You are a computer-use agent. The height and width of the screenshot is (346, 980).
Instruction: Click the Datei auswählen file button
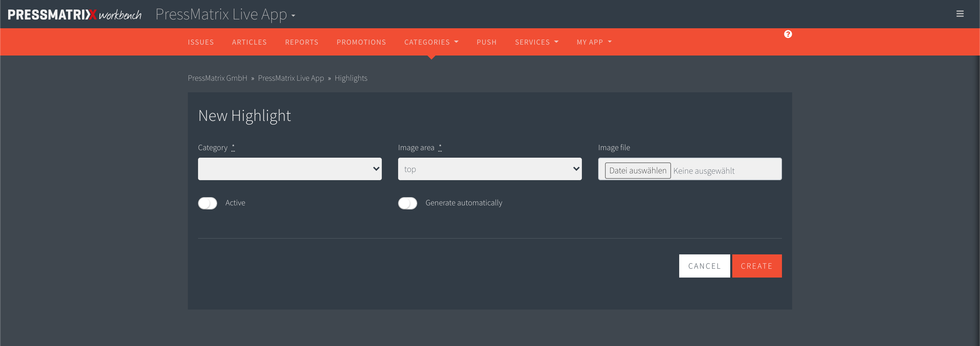638,171
